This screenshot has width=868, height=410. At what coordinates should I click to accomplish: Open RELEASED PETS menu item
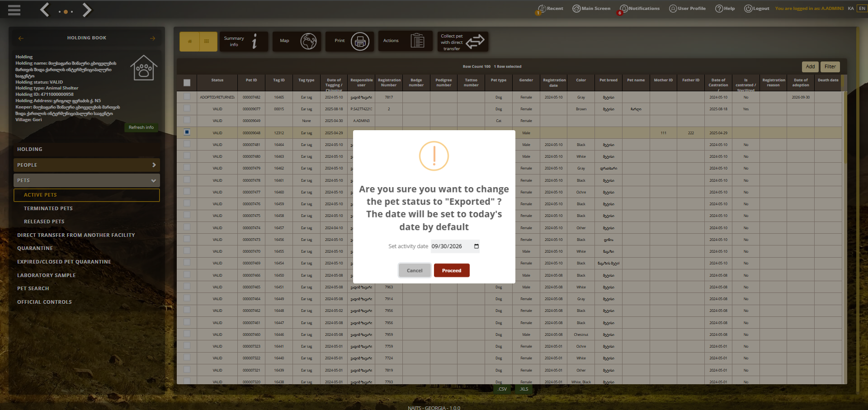pyautogui.click(x=44, y=221)
